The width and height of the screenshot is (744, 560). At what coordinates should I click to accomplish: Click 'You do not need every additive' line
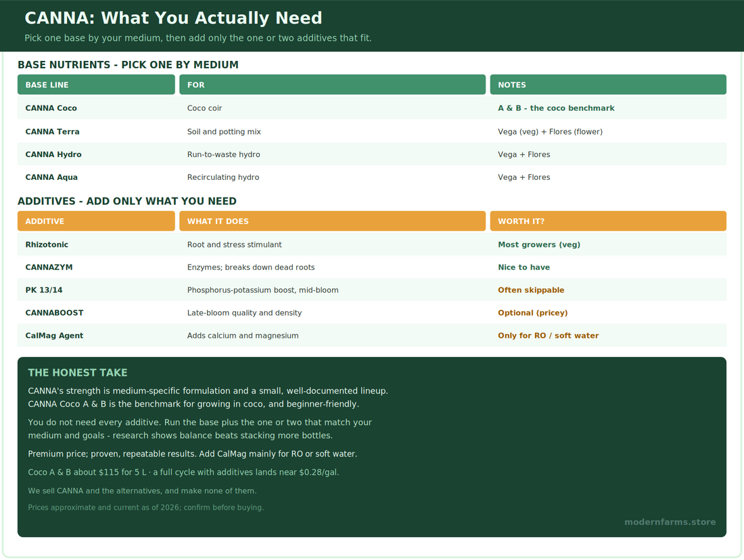coord(200,423)
